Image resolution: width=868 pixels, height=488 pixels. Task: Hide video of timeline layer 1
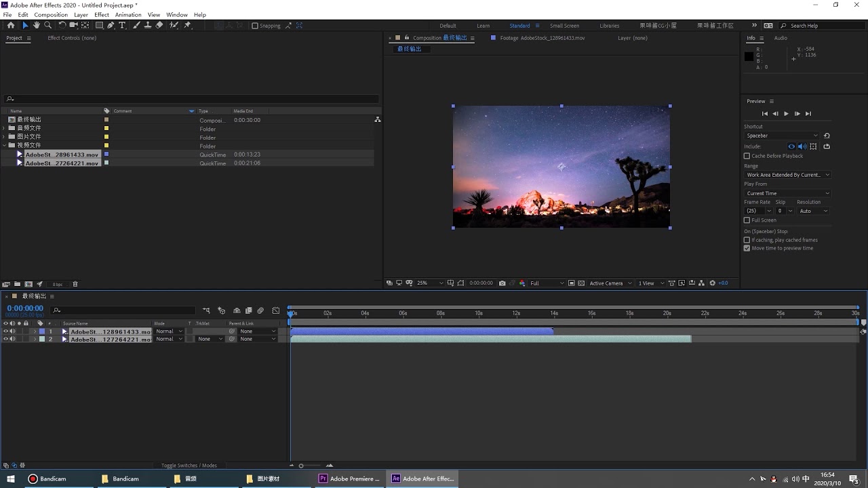[x=5, y=331]
